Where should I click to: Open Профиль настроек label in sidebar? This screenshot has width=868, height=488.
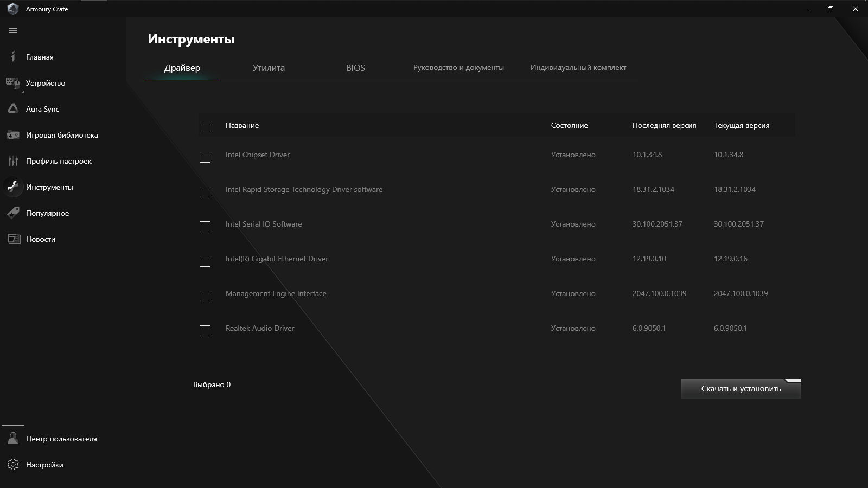(59, 161)
